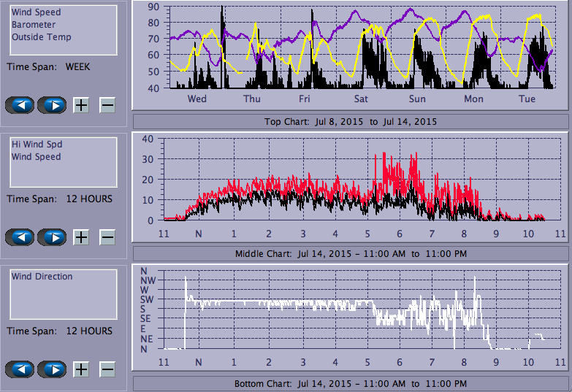Select Wind Direction in bottom chart list
The image size is (572, 392).
[x=42, y=277]
